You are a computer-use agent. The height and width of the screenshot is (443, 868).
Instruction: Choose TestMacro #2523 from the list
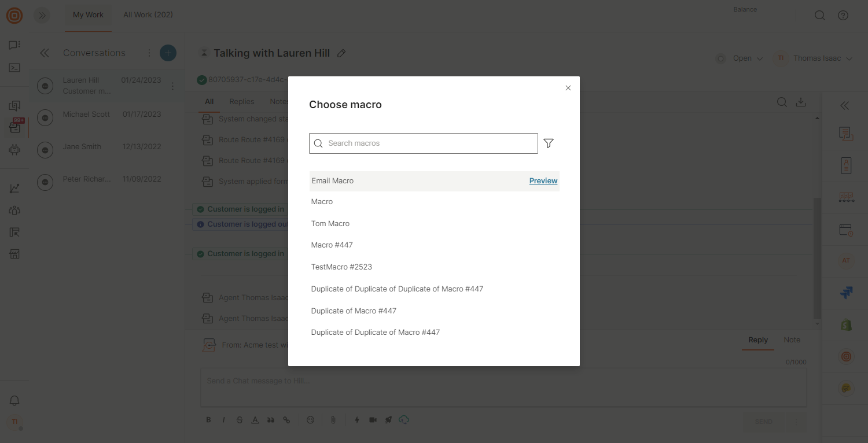click(x=341, y=267)
